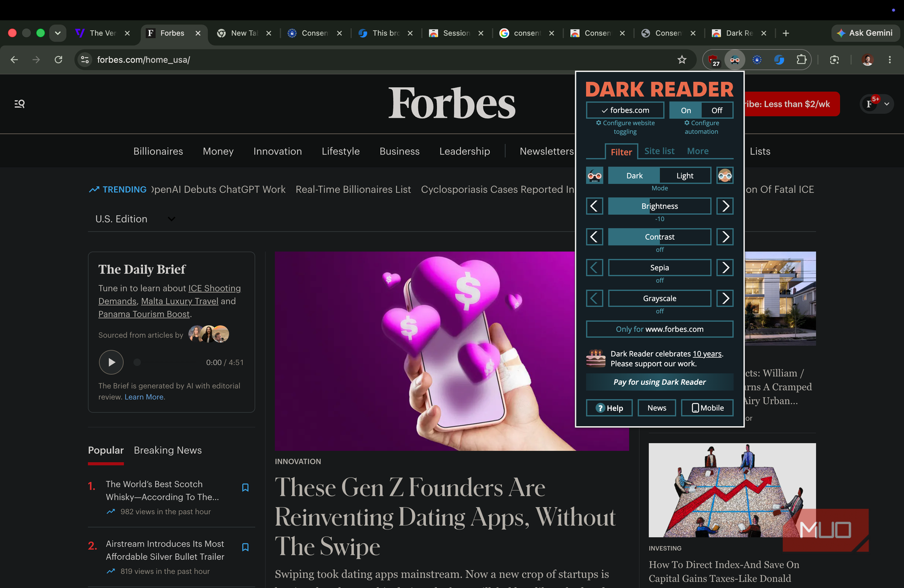Image resolution: width=904 pixels, height=588 pixels.
Task: Click the Ask Gemini button
Action: (x=865, y=33)
